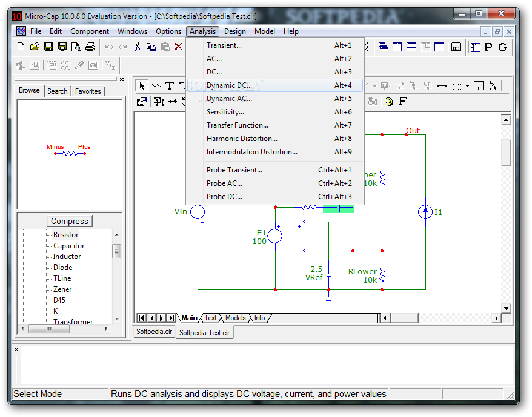
Task: Close the component panel with its X
Action: (122, 79)
